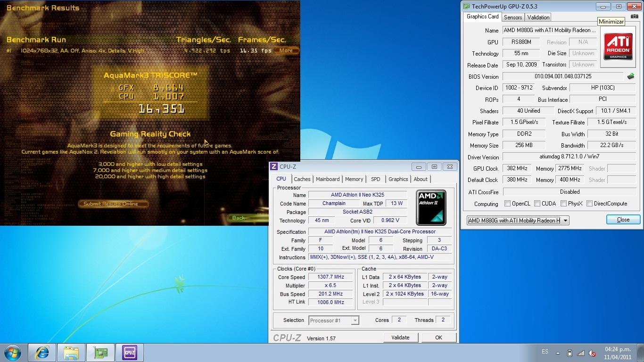644x362 pixels.
Task: Switch to GPU-Z taskbar icon
Action: tap(100, 353)
